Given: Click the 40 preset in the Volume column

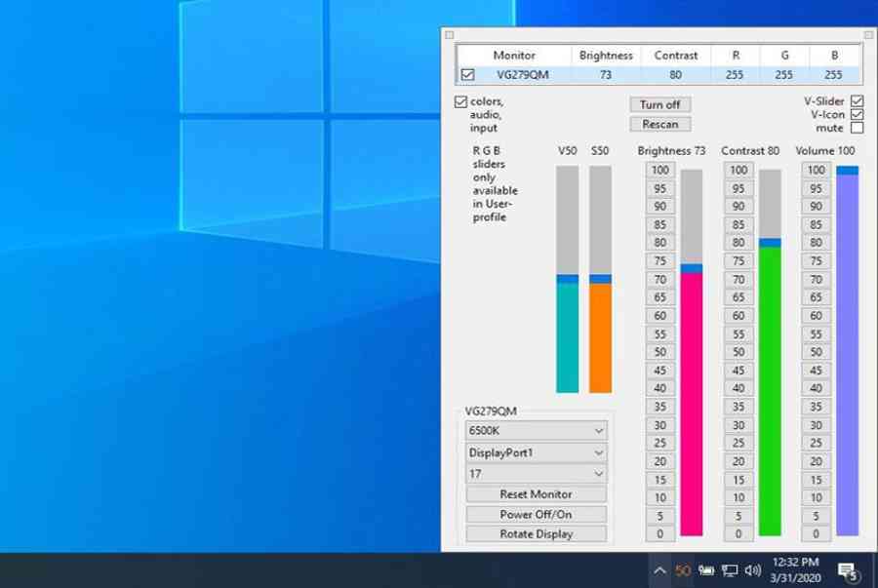Looking at the screenshot, I should click(x=816, y=388).
